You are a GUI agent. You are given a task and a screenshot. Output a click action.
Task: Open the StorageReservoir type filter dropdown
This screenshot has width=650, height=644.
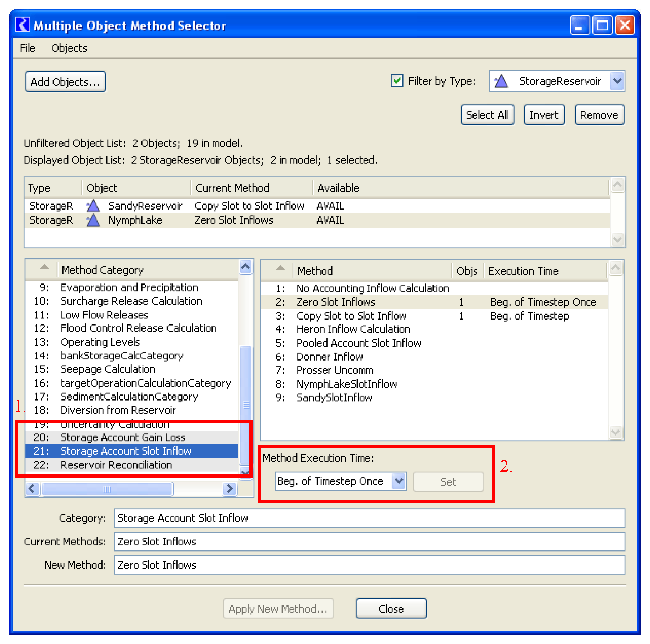click(x=617, y=81)
